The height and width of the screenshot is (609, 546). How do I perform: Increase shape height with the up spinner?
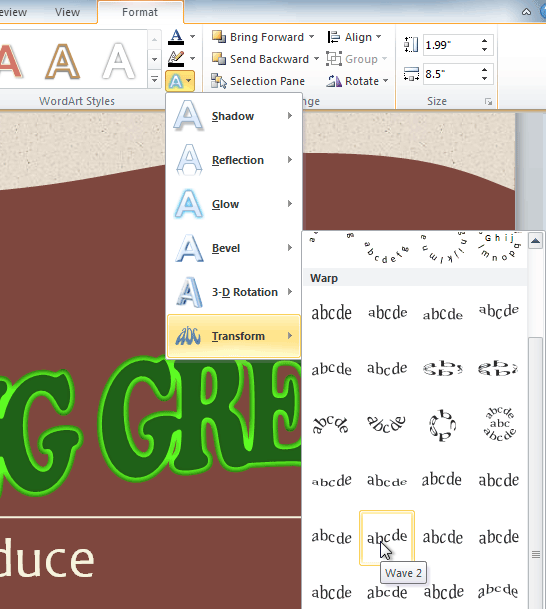484,41
